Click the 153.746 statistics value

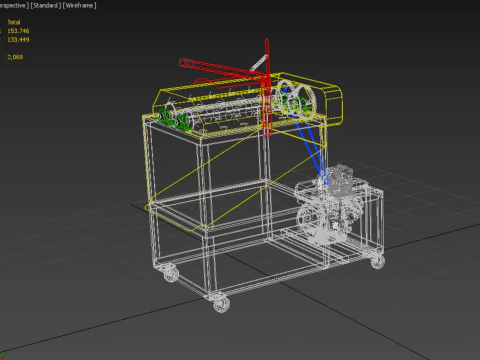[18, 31]
